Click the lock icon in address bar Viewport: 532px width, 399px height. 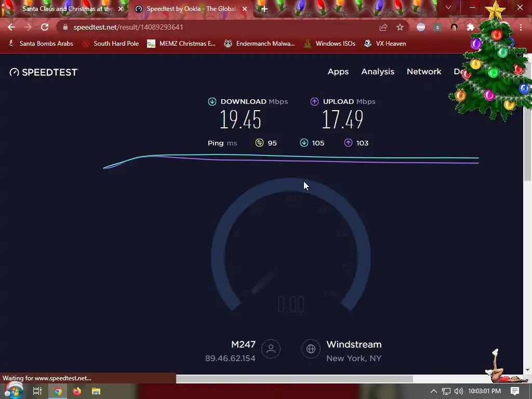click(x=65, y=27)
